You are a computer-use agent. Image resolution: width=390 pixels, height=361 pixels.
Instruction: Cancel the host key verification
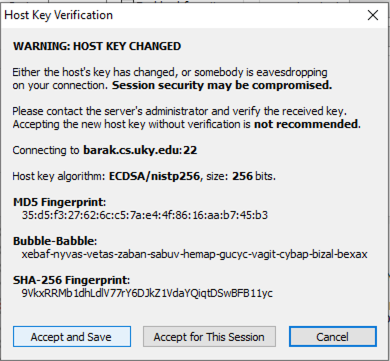click(x=333, y=337)
